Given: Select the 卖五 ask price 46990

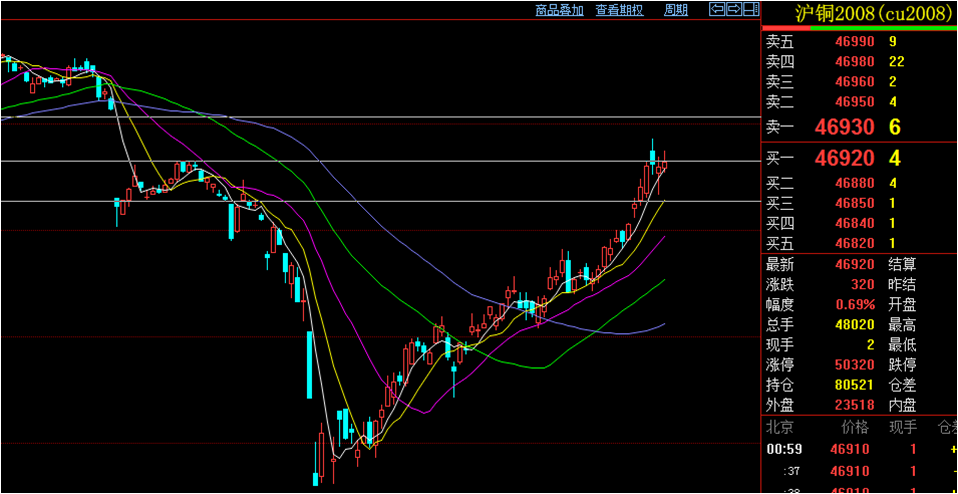Looking at the screenshot, I should tap(854, 42).
